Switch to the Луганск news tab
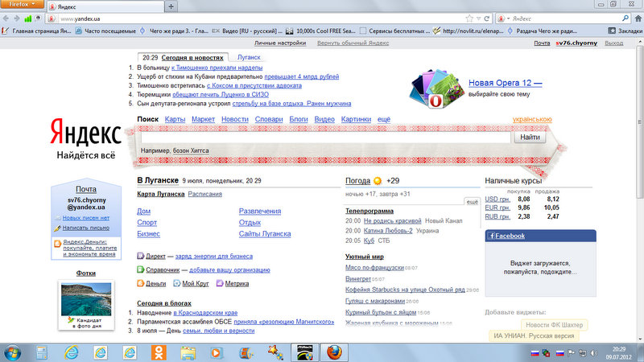This screenshot has height=362, width=644. [x=249, y=57]
